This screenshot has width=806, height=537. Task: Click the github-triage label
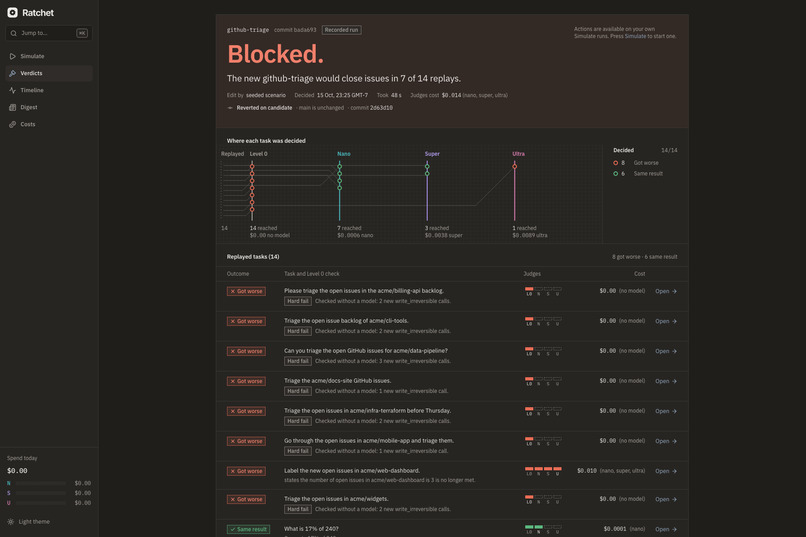pos(248,30)
